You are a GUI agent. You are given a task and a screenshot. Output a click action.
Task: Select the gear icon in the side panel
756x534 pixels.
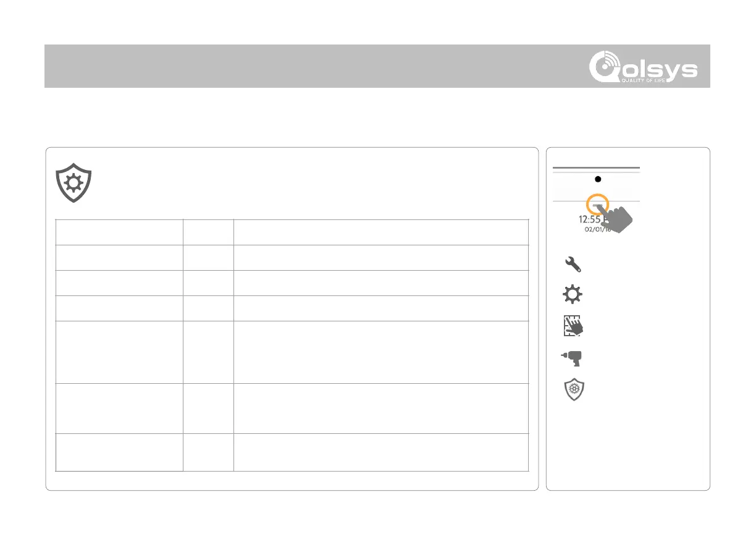coord(573,295)
